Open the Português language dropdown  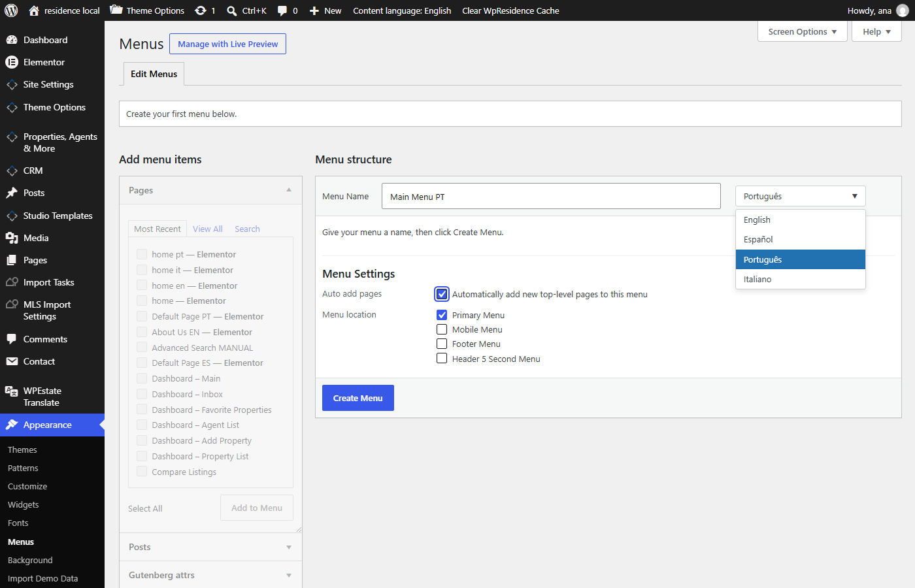tap(800, 196)
